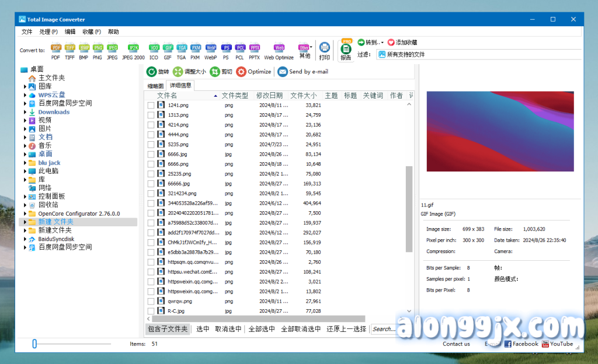This screenshot has height=364, width=598.
Task: Send images by e-mail
Action: [303, 72]
